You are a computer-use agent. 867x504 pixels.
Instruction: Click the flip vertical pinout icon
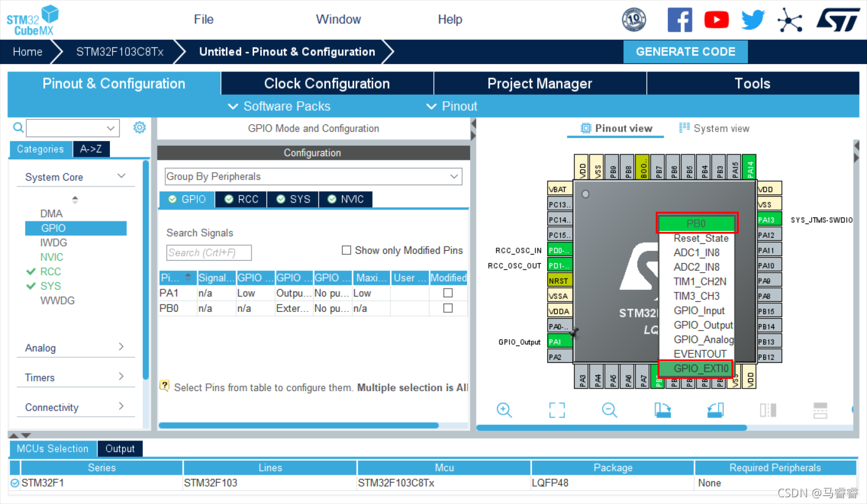[x=821, y=410]
